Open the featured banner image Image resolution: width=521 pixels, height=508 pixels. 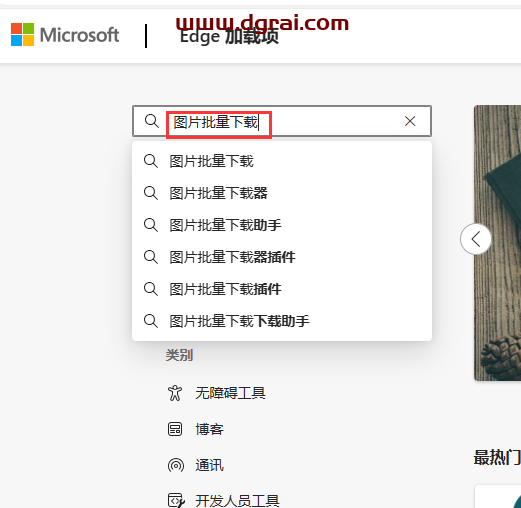pos(497,243)
